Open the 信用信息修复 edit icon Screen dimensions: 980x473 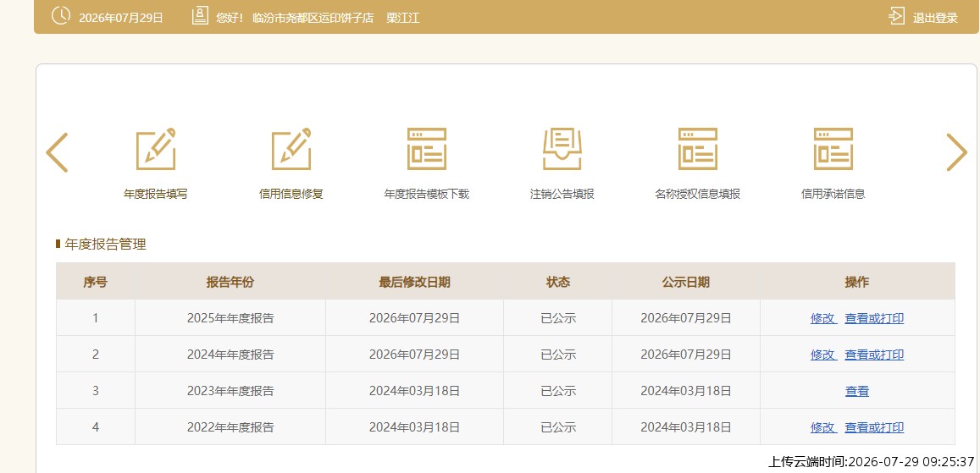point(291,149)
